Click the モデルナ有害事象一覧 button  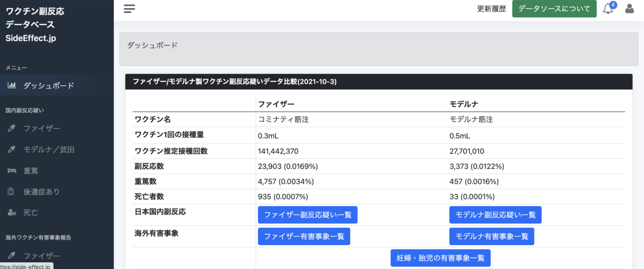492,236
